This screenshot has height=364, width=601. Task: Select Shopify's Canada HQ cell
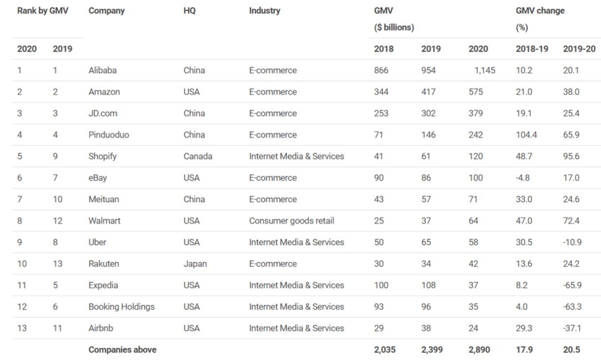198,156
